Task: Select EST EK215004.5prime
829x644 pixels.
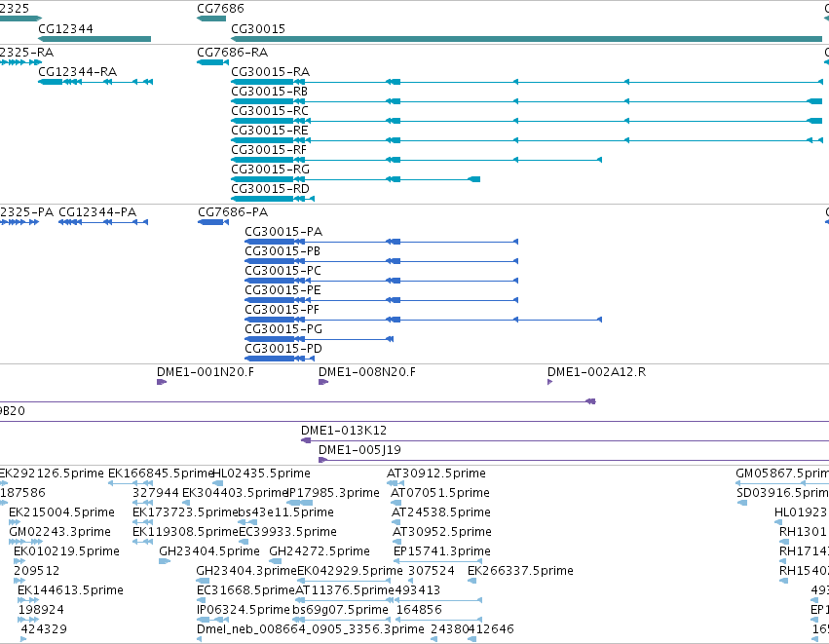Action: pos(61,512)
